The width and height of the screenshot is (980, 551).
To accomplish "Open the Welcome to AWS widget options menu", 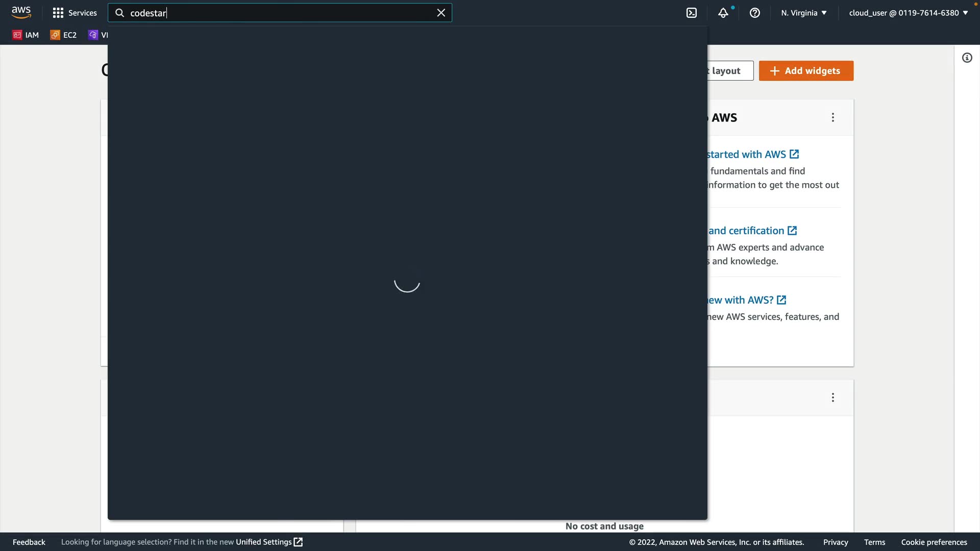I will (x=833, y=117).
